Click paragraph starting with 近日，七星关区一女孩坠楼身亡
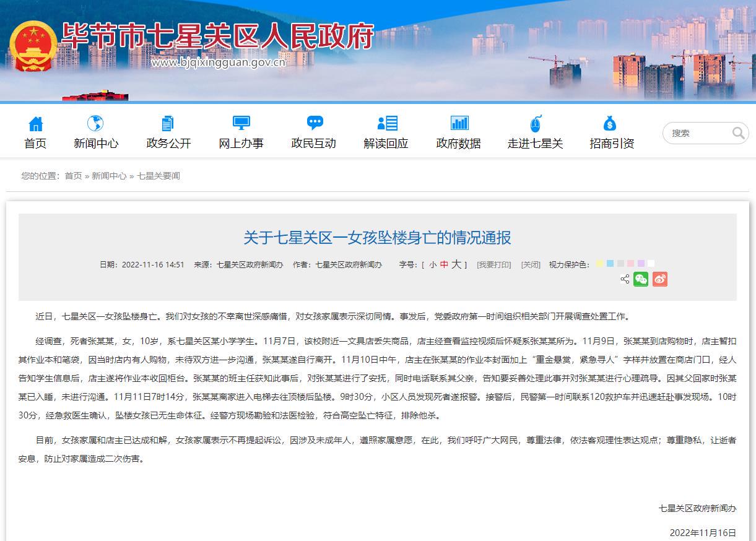The image size is (756, 541). 334,316
